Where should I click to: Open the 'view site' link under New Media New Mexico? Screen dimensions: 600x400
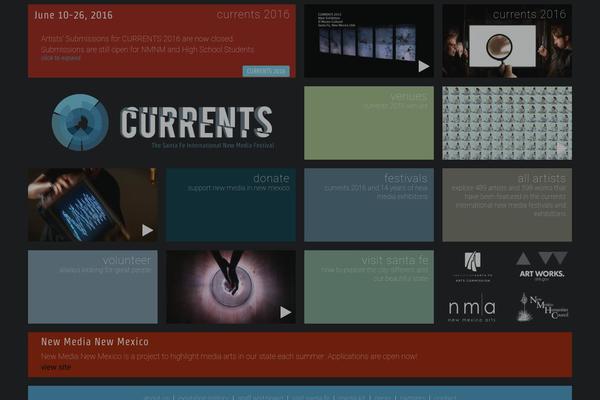tap(56, 367)
